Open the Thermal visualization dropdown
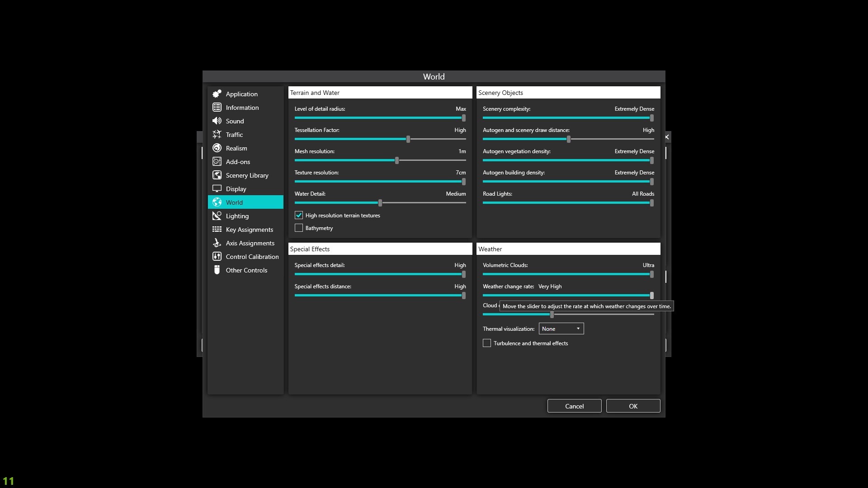This screenshot has width=868, height=488. (561, 328)
